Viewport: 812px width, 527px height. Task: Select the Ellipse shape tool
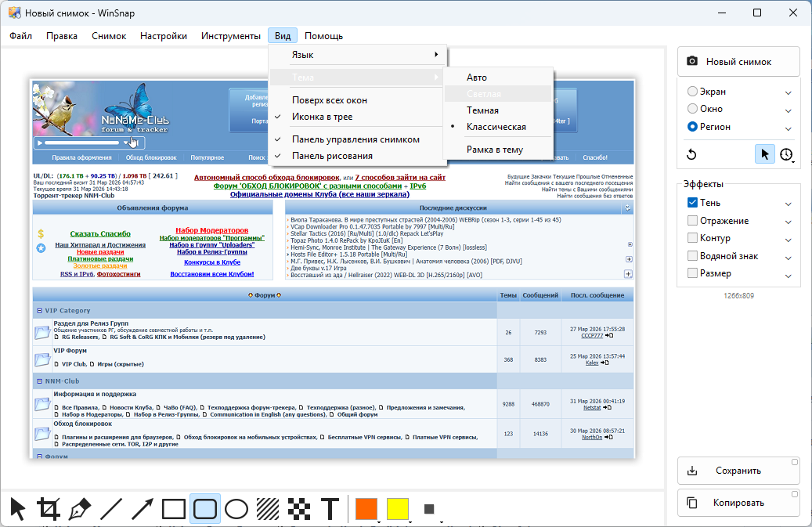click(236, 509)
